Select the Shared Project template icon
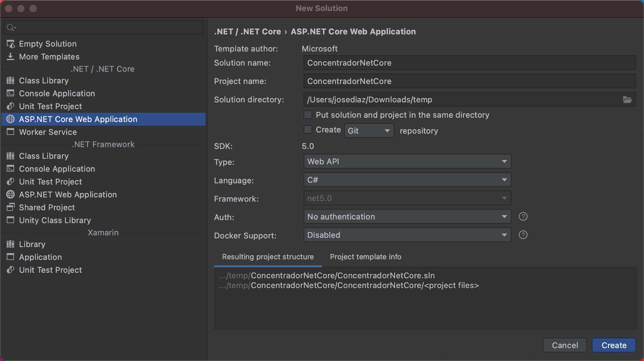Viewport: 644px width, 361px height. (11, 207)
